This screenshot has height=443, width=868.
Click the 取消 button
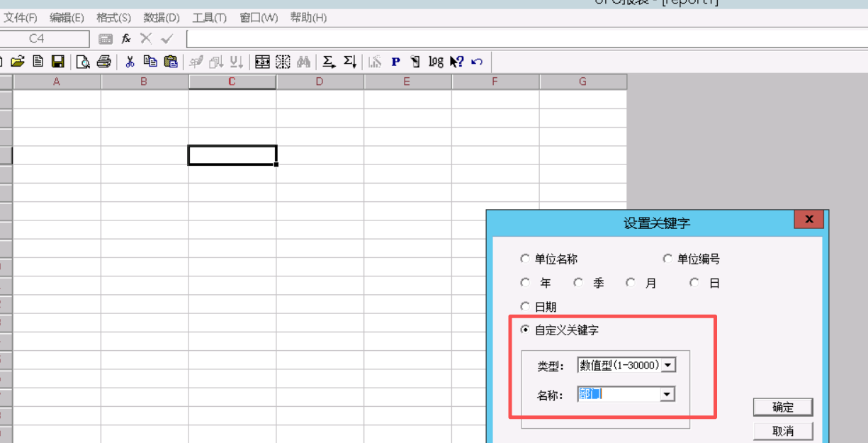coord(783,431)
